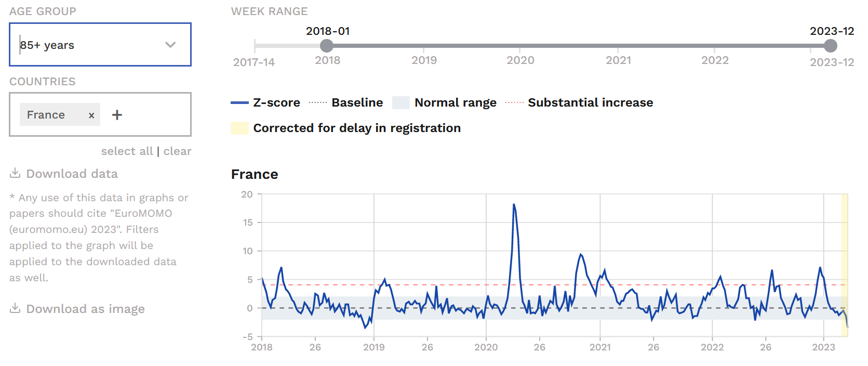Click the 2020 tick on week range slider
The image size is (868, 366).
[520, 60]
